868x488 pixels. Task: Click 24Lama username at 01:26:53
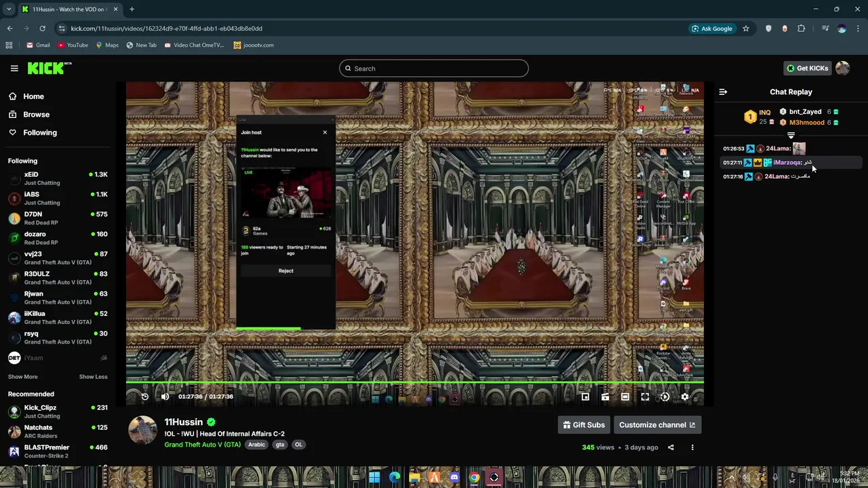(x=778, y=148)
